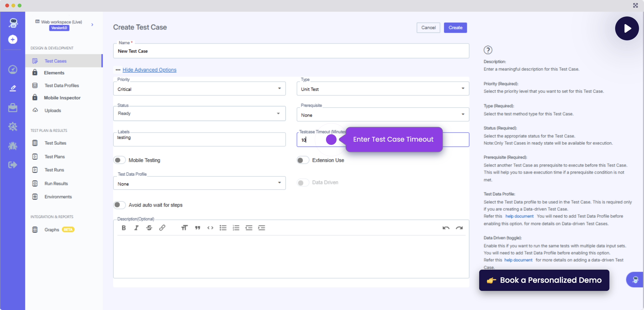Click the Create button
This screenshot has height=310, width=644.
(455, 27)
